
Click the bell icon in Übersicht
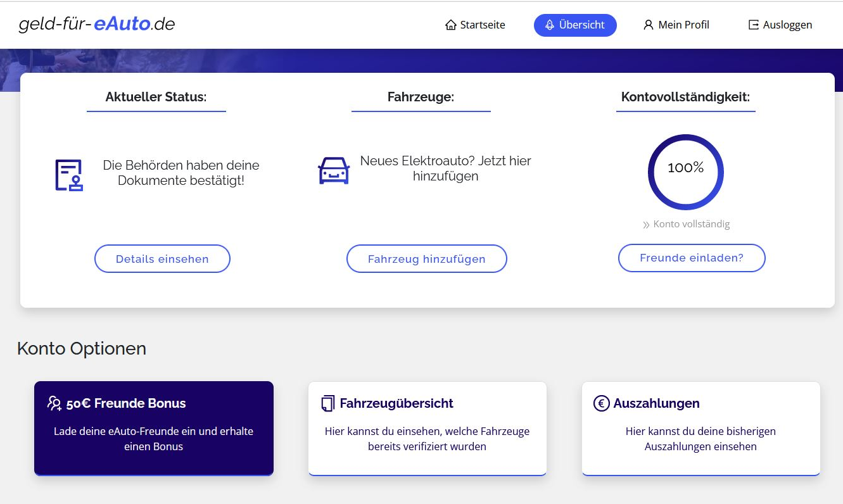point(550,25)
